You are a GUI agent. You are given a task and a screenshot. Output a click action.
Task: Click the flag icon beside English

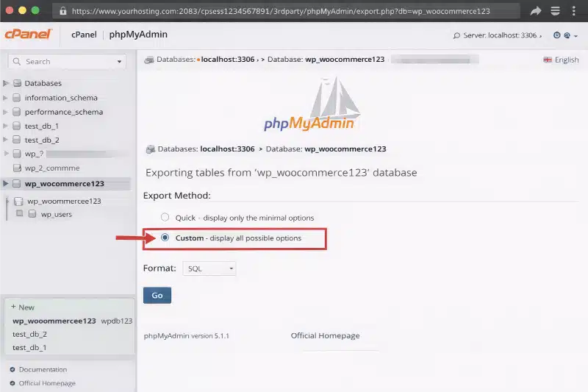(x=548, y=60)
